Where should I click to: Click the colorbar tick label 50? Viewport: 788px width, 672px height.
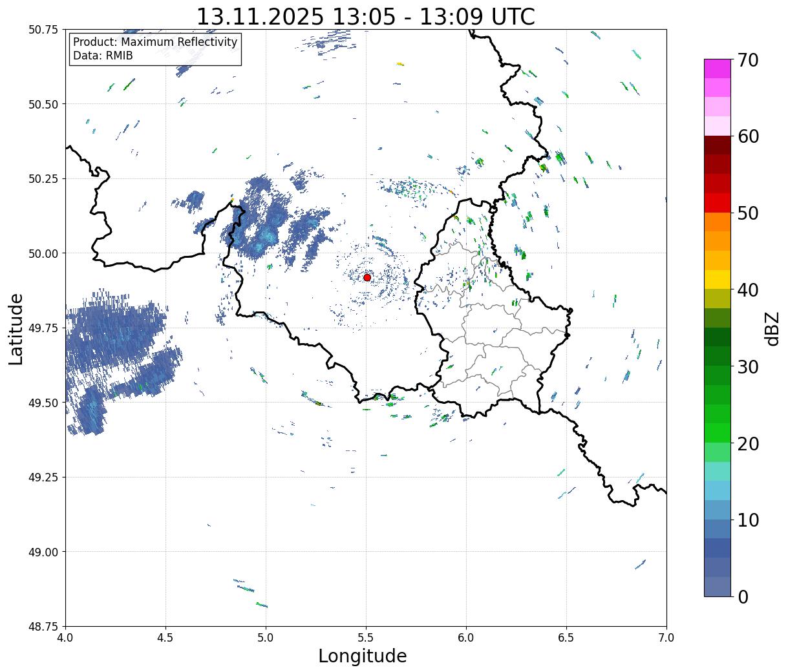747,213
